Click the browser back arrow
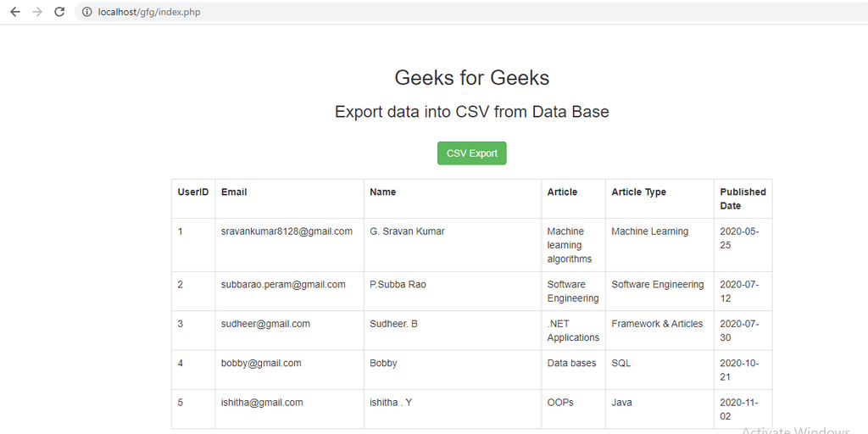This screenshot has height=434, width=868. pyautogui.click(x=14, y=12)
